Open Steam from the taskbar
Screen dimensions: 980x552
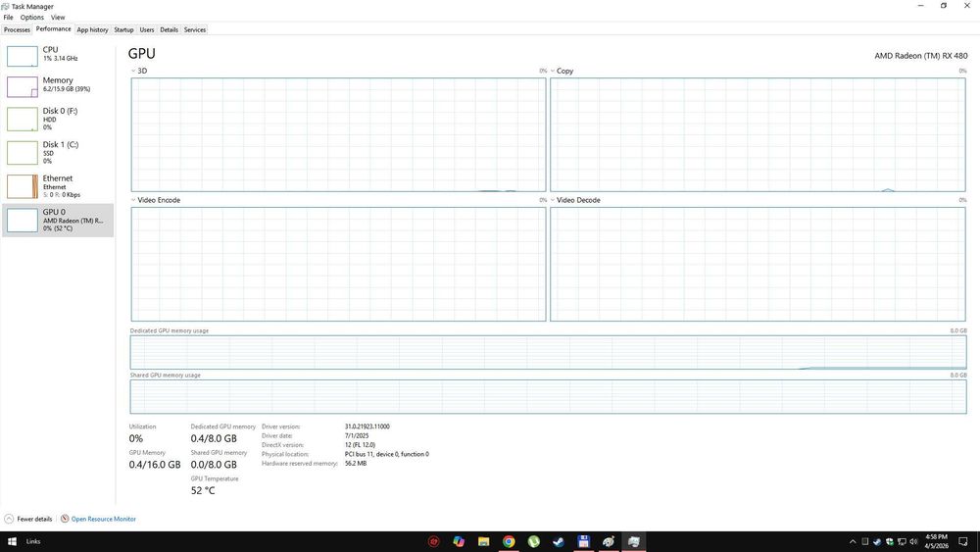(559, 541)
